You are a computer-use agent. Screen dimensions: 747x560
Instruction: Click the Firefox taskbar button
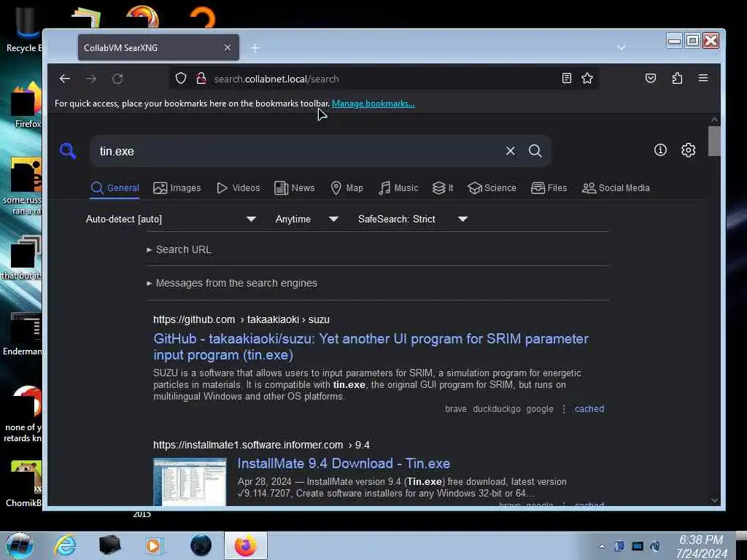[x=246, y=545]
